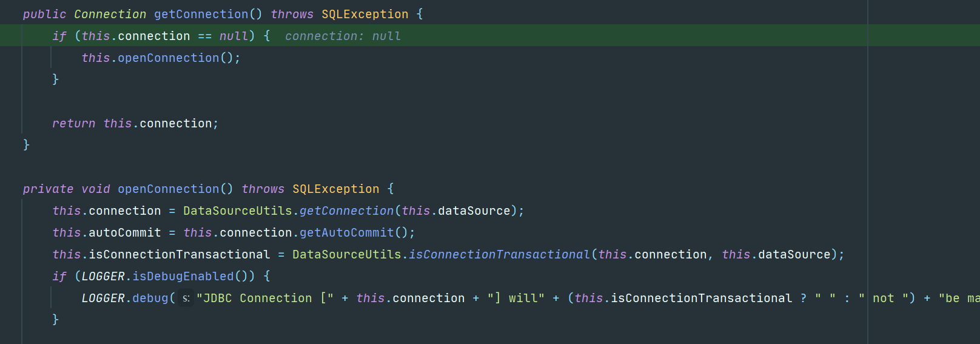Click the "JDBC Connection [" string literal
Viewport: 980px width, 344px height.
point(265,298)
